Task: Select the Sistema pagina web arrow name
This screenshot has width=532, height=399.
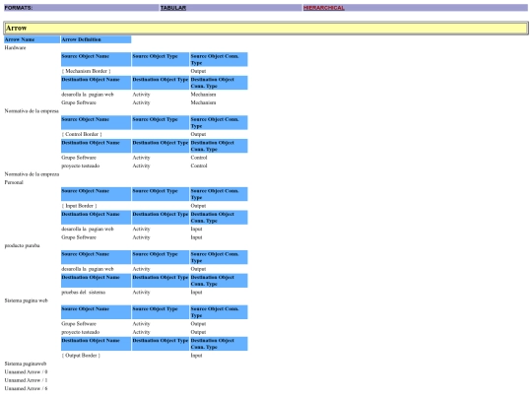Action: [27, 300]
